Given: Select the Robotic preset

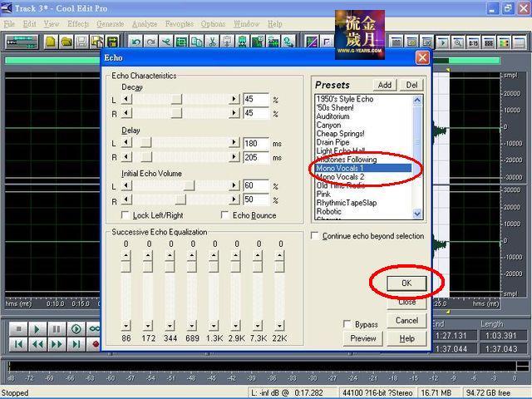Looking at the screenshot, I should (329, 211).
